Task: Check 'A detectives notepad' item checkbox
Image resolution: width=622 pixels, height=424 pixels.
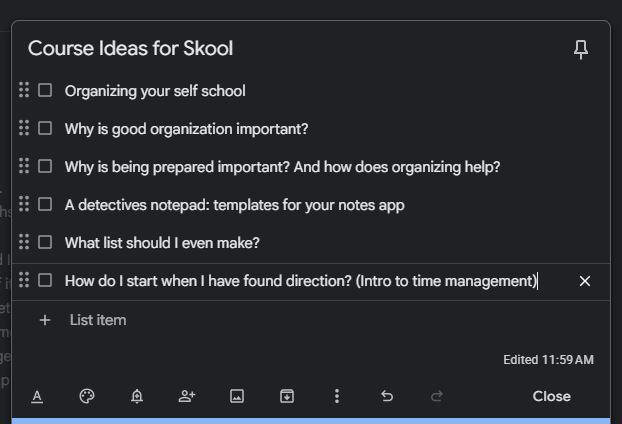Action: [x=45, y=204]
